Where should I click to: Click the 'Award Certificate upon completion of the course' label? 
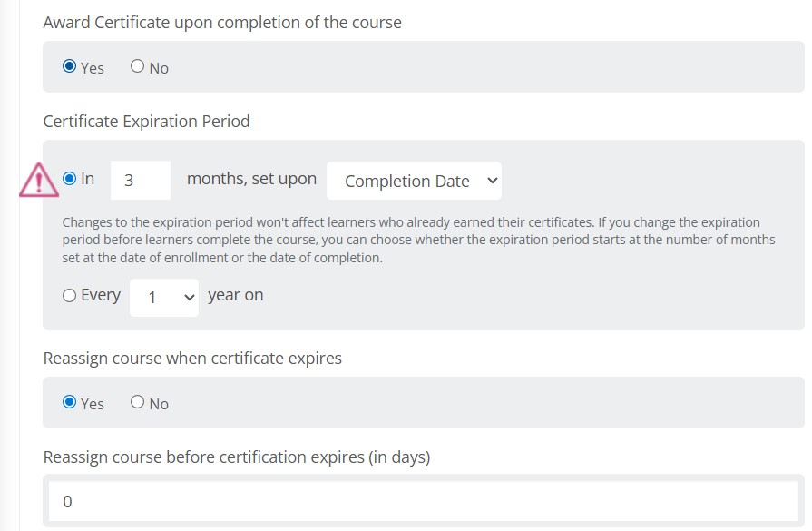point(222,23)
